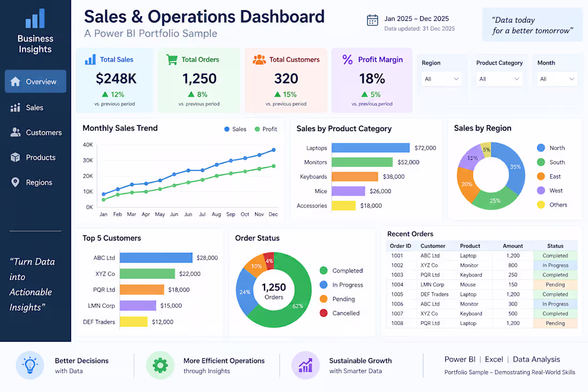Click the Efficient Operations gear icon

point(160,365)
